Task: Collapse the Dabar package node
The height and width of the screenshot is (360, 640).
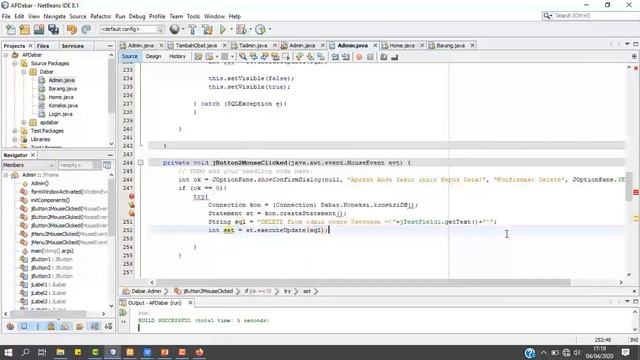Action: pos(24,72)
